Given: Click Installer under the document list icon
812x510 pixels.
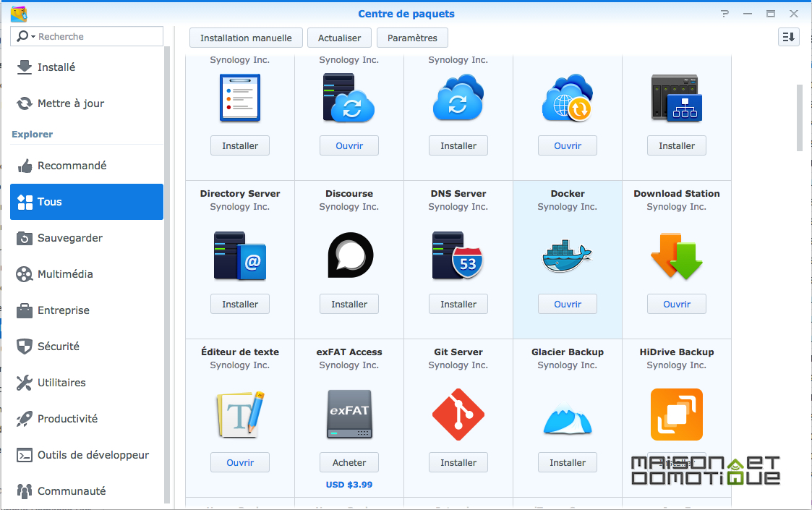Looking at the screenshot, I should pos(240,145).
